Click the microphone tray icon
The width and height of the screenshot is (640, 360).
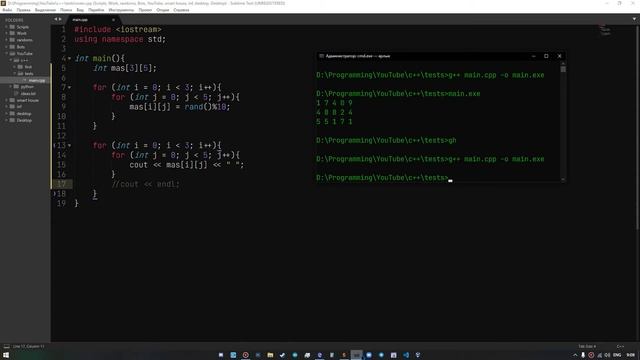(583, 355)
